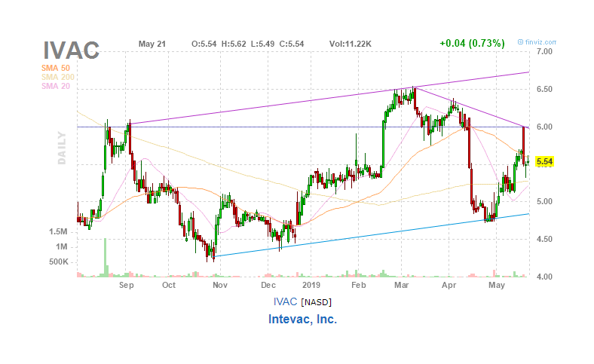
Task: Click the Oct month axis label
Action: tap(169, 285)
